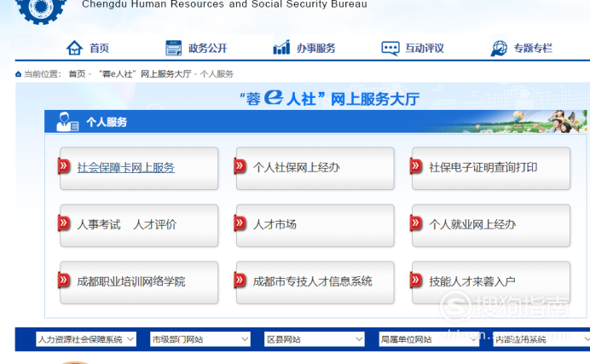This screenshot has height=364, width=590.
Task: Click red arrow icon beside 个人社保网上经办
Action: point(240,166)
